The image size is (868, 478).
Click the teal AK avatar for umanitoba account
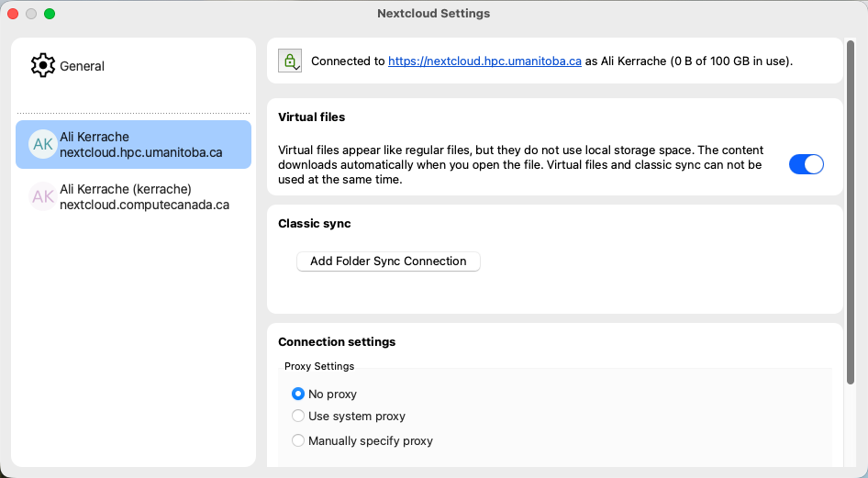coord(42,145)
